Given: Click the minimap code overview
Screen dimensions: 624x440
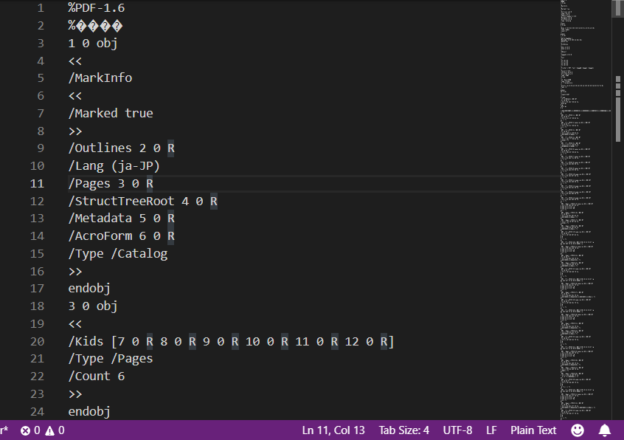Looking at the screenshot, I should coord(585,200).
